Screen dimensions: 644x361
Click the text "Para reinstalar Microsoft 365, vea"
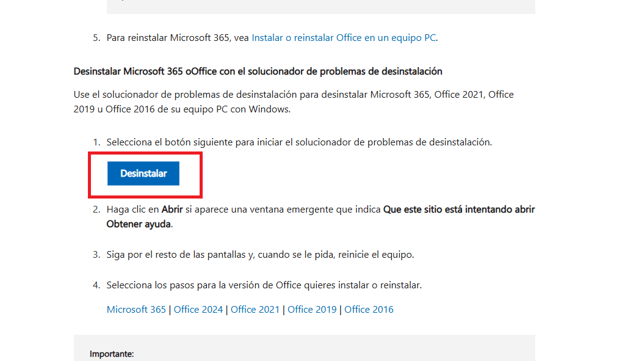(x=178, y=38)
